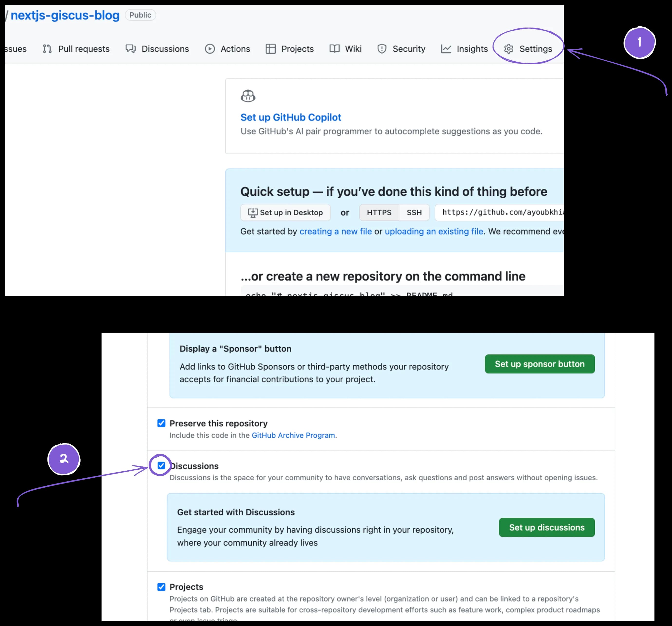
Task: Go to the Projects tab
Action: pyautogui.click(x=290, y=49)
